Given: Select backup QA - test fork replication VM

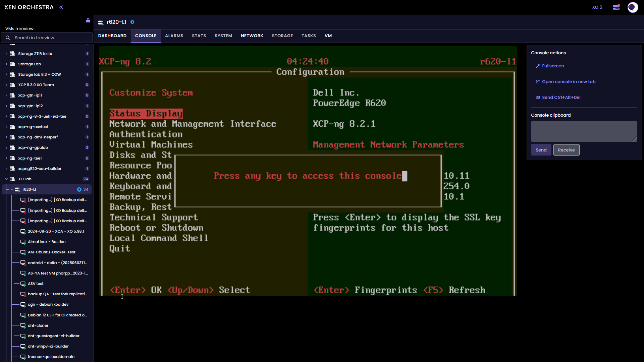Looking at the screenshot, I should point(57,294).
